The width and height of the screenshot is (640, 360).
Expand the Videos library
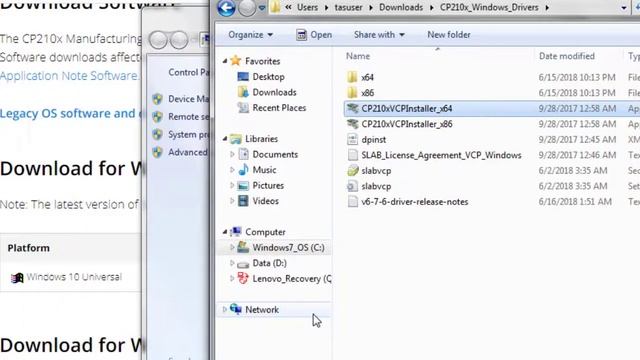(x=232, y=201)
